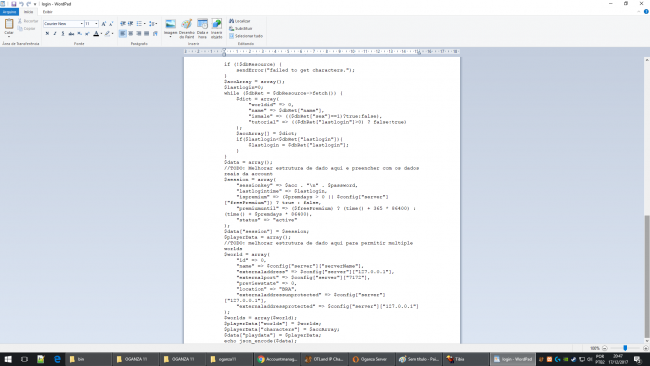Decrease the paragraph indent
650x366 pixels.
pyautogui.click(x=123, y=24)
